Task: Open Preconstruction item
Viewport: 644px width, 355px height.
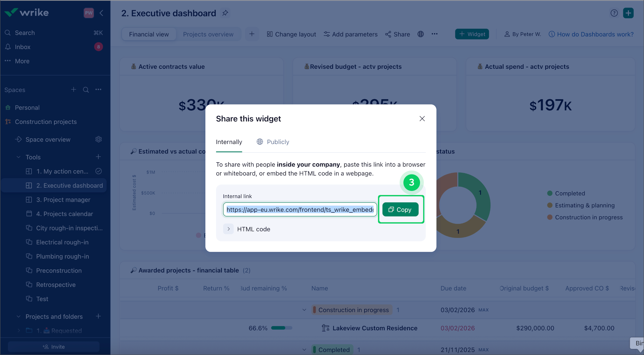Action: (54, 270)
